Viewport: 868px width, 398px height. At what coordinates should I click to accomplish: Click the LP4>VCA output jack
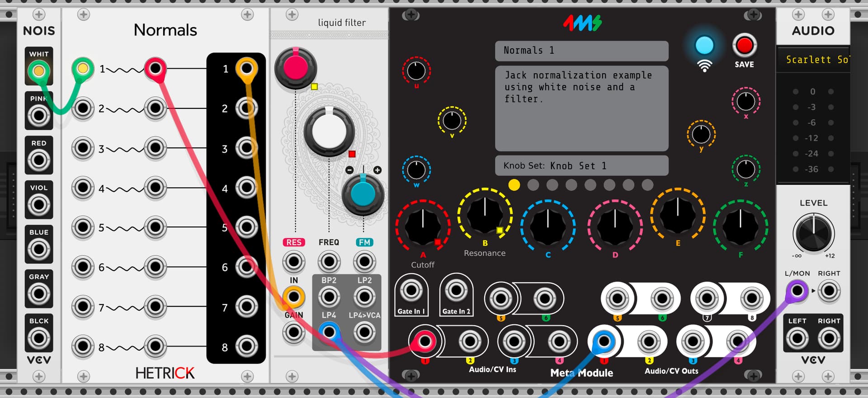364,332
